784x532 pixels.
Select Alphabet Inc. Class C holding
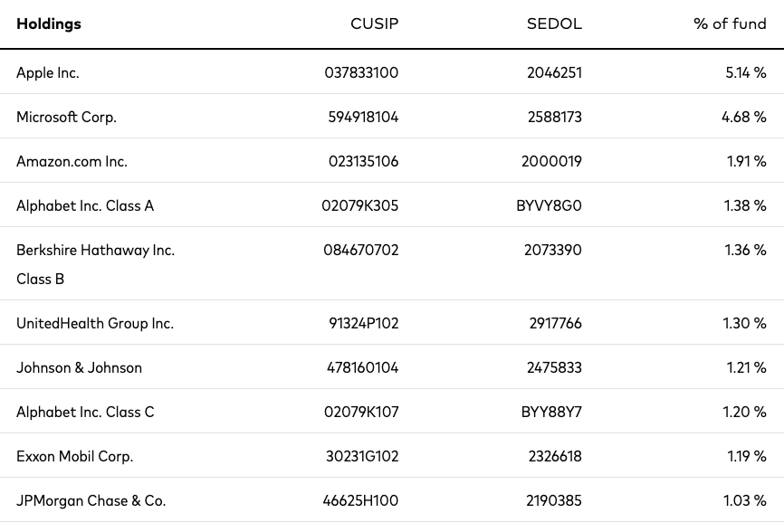click(85, 412)
